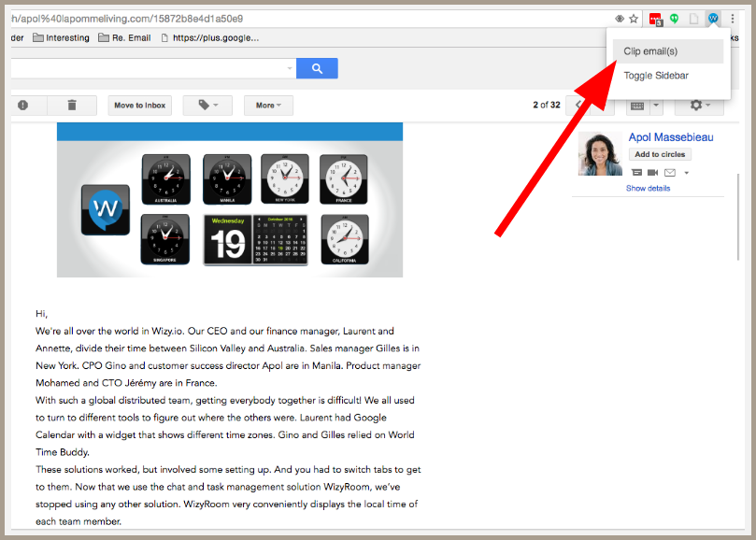Click the "Hi," greeting line

pyautogui.click(x=41, y=314)
